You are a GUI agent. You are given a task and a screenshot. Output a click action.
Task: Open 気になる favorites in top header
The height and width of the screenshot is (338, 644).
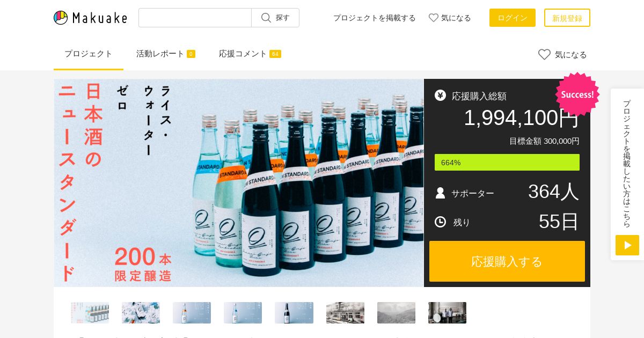pyautogui.click(x=450, y=18)
